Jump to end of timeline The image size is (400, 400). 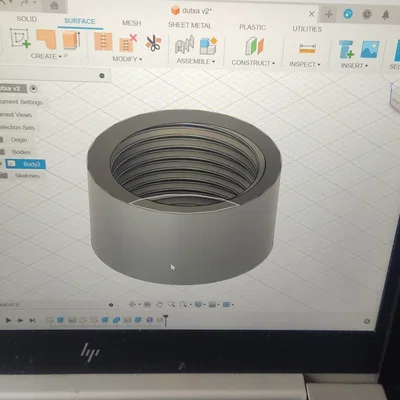[x=32, y=320]
